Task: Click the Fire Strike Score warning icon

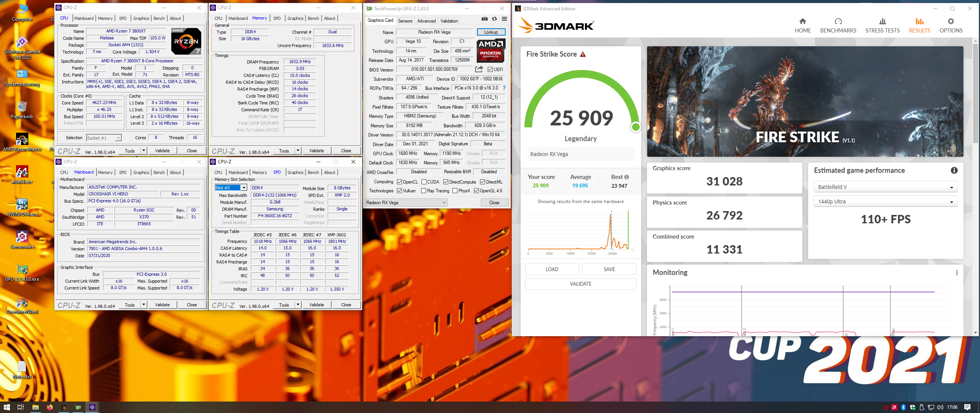Action: pyautogui.click(x=583, y=54)
